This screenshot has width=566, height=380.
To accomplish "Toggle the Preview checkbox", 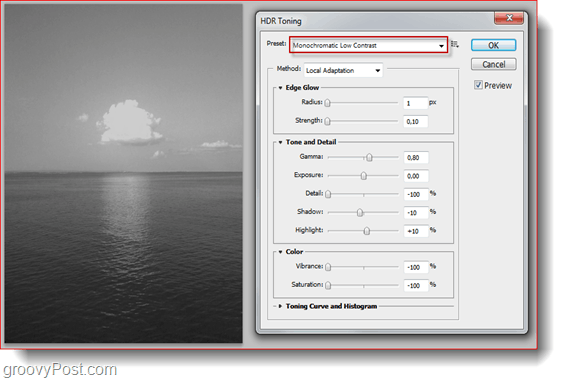I will pos(478,85).
